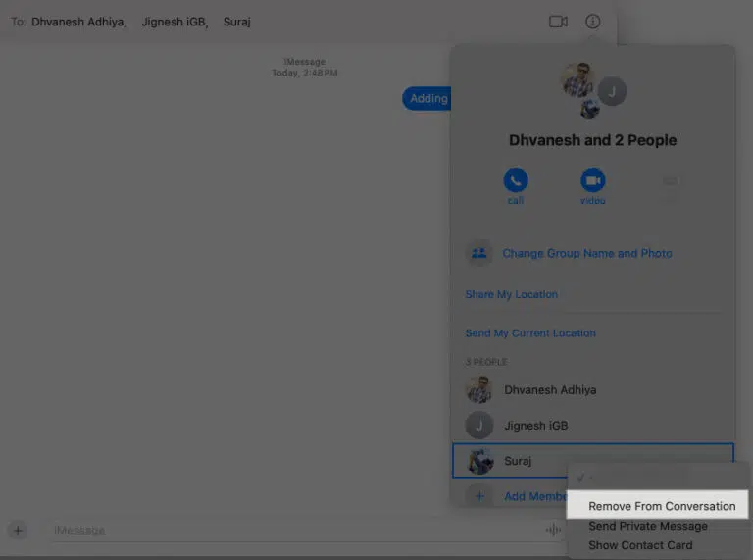753x560 pixels.
Task: Open the apps plus button beside the message field
Action: (18, 531)
